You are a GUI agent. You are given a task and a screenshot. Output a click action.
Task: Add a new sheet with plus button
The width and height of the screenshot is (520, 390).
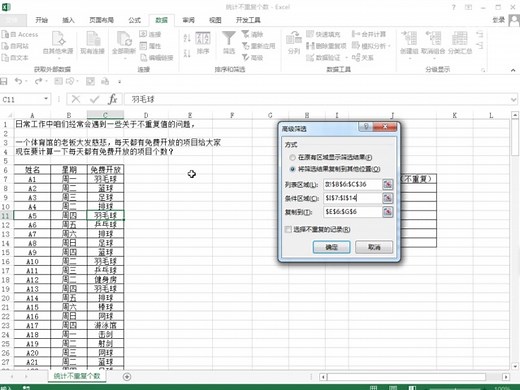coord(127,377)
